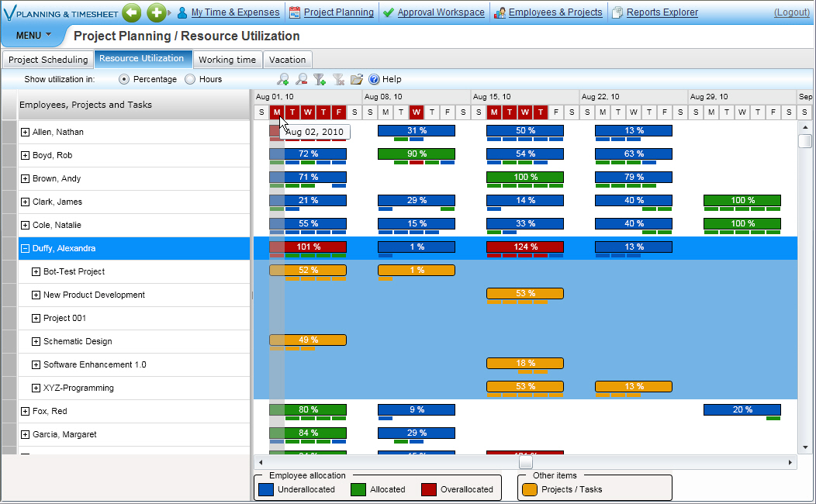Expand the Allen, Nathan row
This screenshot has height=504, width=816.
tap(25, 132)
